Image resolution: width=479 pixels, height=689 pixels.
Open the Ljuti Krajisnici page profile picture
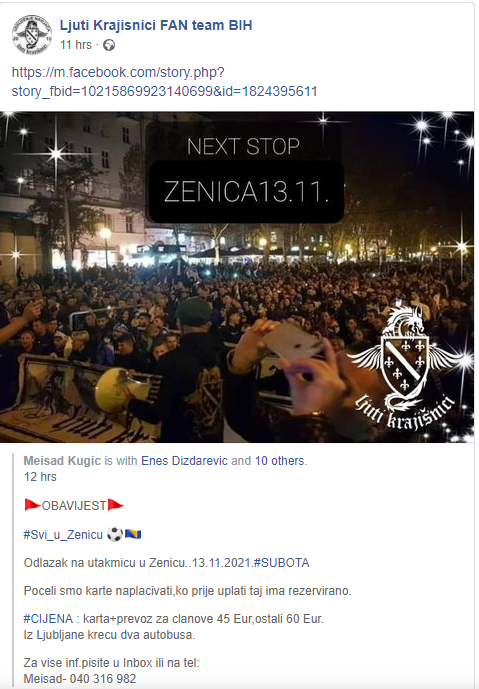click(31, 34)
